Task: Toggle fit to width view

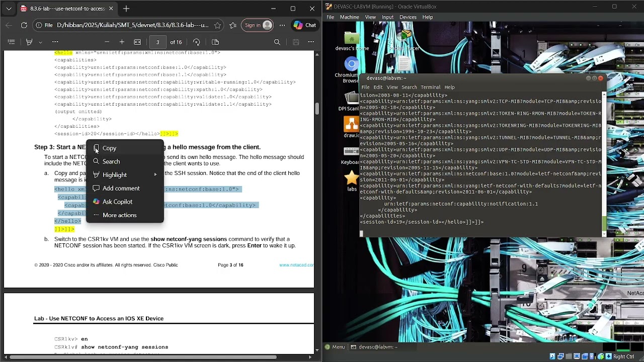Action: point(137,42)
